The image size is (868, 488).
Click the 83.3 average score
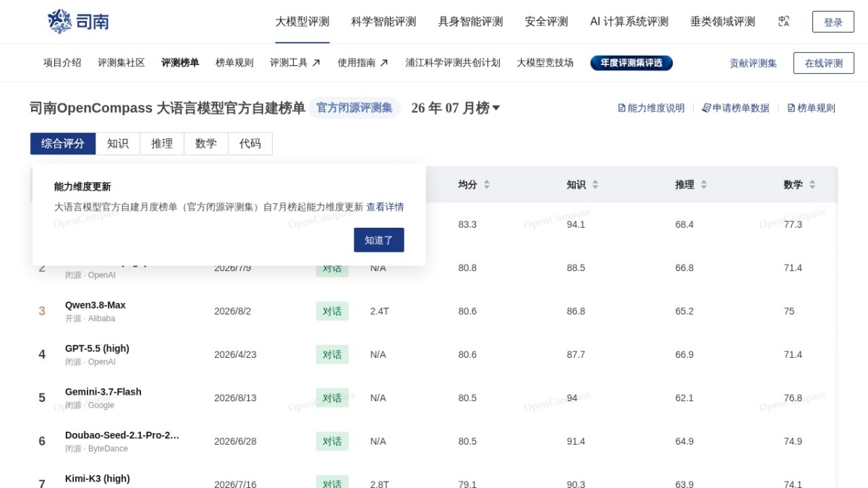(467, 224)
